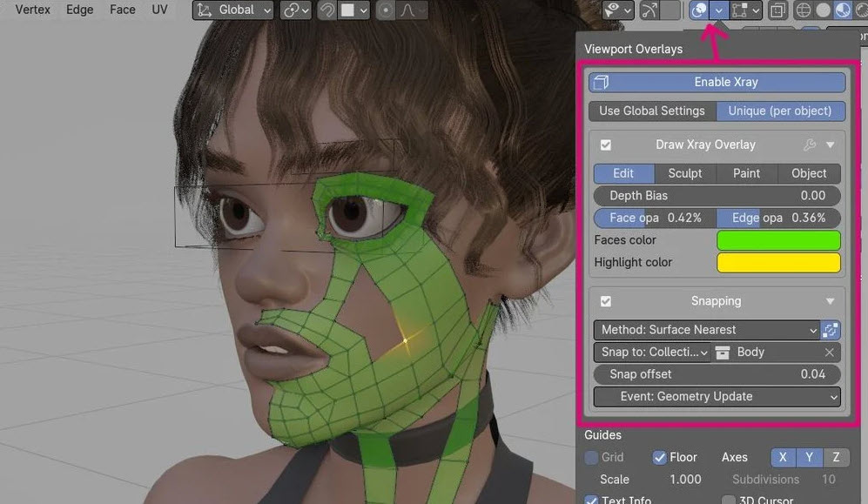The image size is (868, 504).
Task: Select the Snapping magnet icon
Action: click(326, 10)
